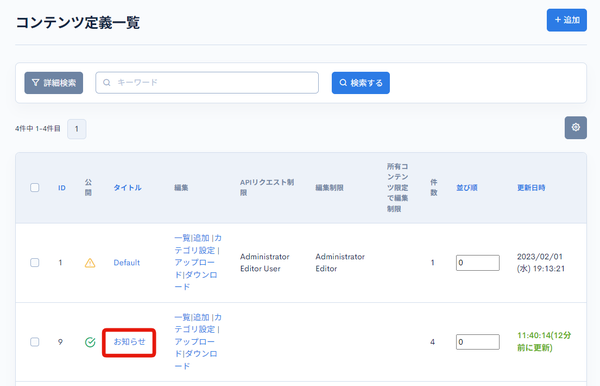Click the sort order input of the Default row

[478, 263]
